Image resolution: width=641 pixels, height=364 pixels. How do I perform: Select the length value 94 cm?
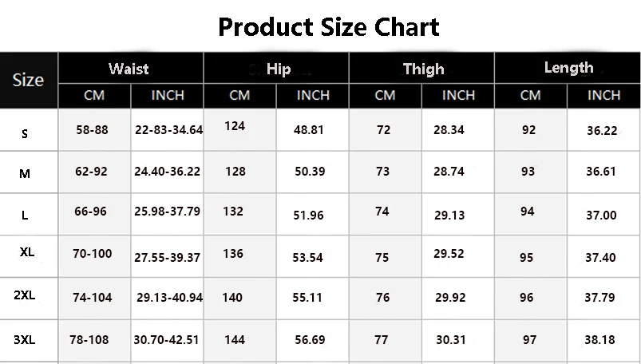[527, 212]
